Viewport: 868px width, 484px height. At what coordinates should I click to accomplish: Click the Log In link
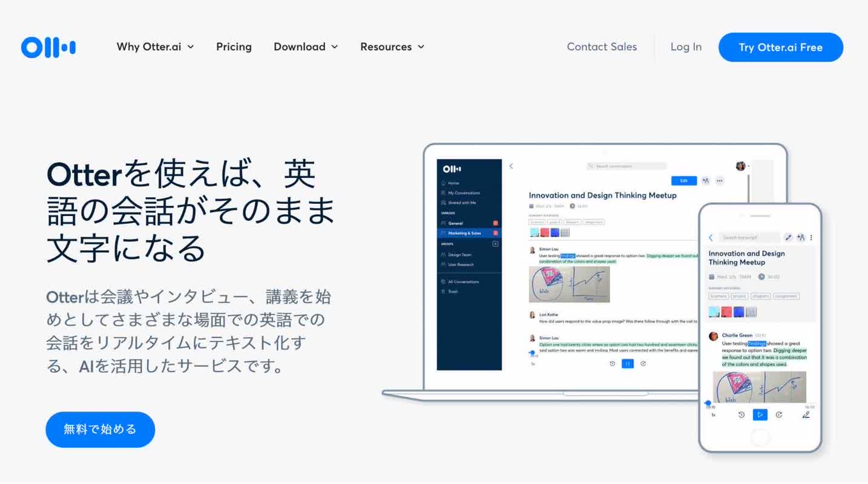pos(686,47)
